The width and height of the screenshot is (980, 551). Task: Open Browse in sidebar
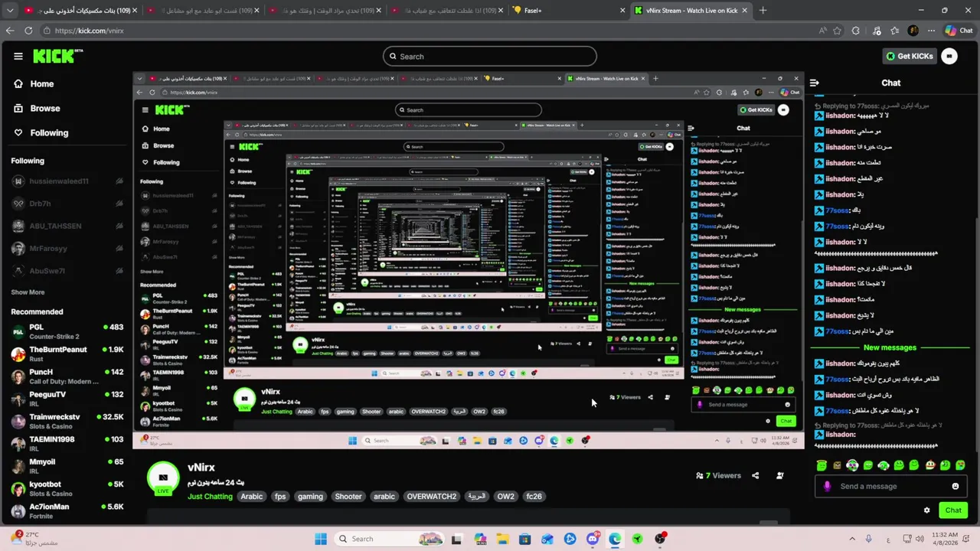(x=66, y=109)
